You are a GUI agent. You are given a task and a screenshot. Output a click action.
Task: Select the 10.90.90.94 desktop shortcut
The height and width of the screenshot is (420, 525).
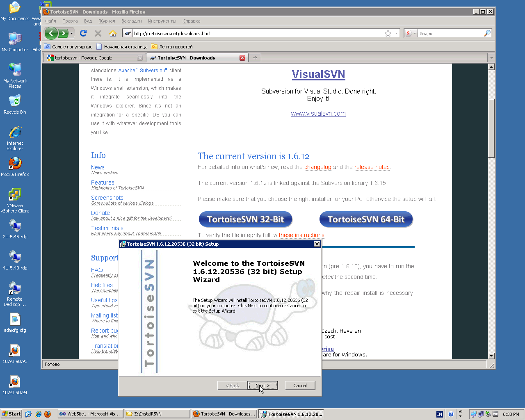tap(15, 385)
